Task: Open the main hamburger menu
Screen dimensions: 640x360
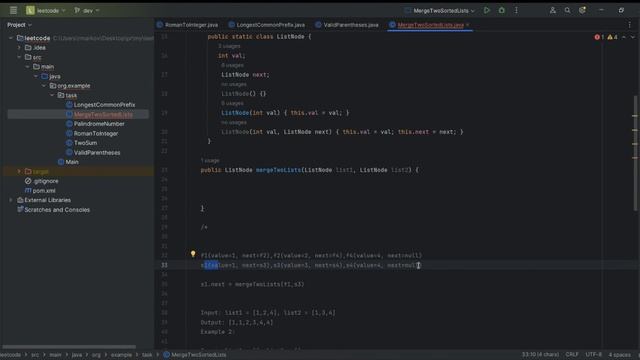Action: (x=13, y=10)
